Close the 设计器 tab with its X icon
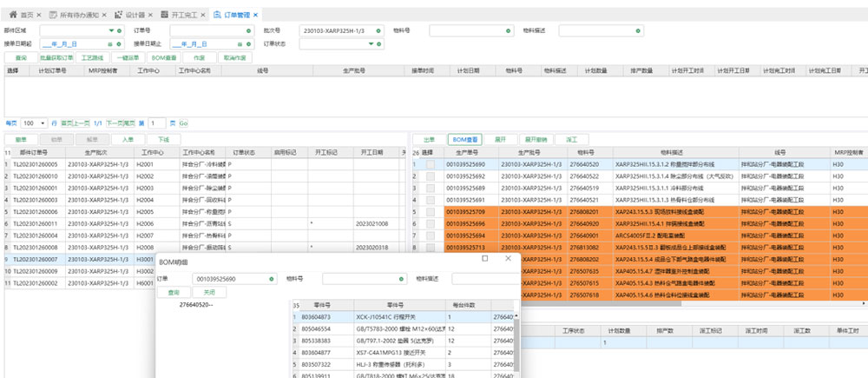Image resolution: width=868 pixels, height=378 pixels. 152,14
